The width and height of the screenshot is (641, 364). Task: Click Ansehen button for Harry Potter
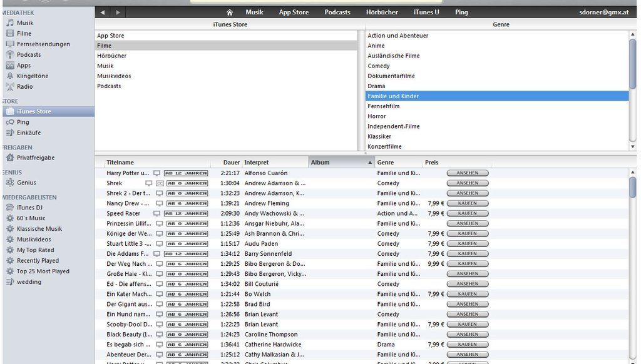click(467, 173)
